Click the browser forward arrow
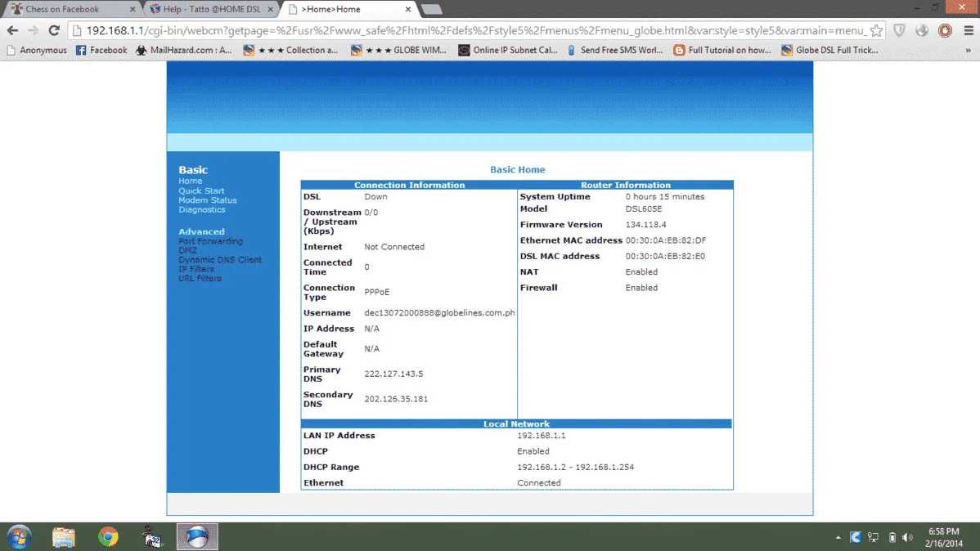The height and width of the screenshot is (551, 980). point(33,30)
